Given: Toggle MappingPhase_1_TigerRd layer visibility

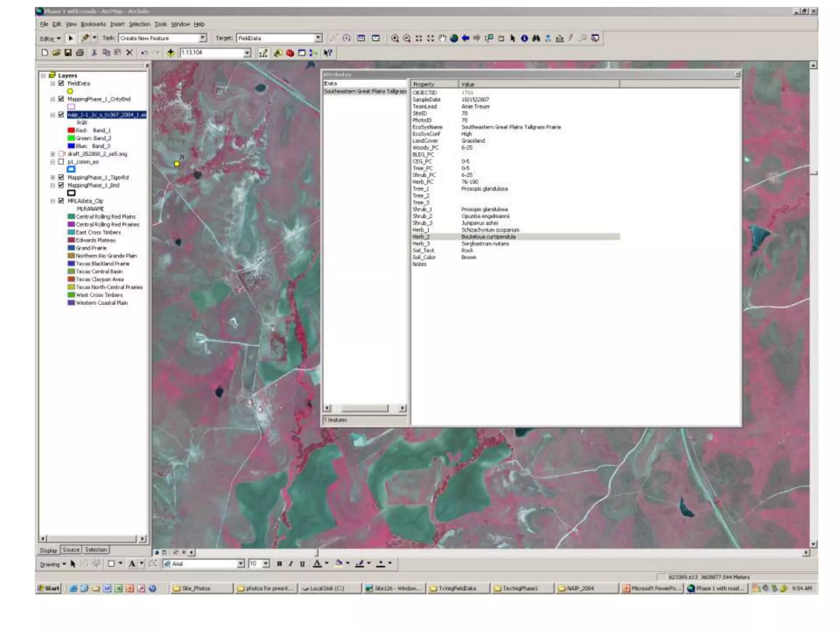Looking at the screenshot, I should [x=61, y=177].
